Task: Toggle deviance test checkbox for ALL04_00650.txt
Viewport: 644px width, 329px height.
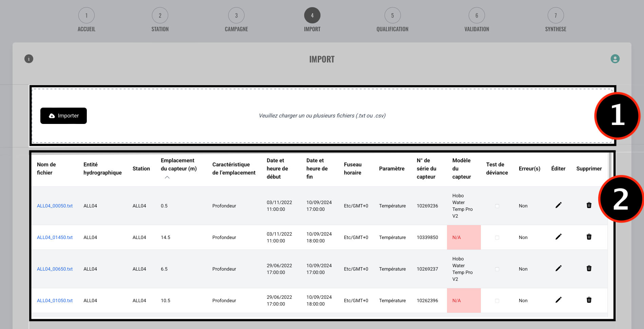Action: pyautogui.click(x=497, y=269)
